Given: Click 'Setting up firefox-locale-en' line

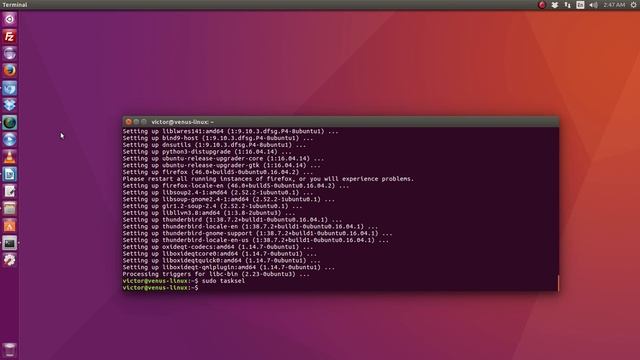Looking at the screenshot, I should point(236,186).
